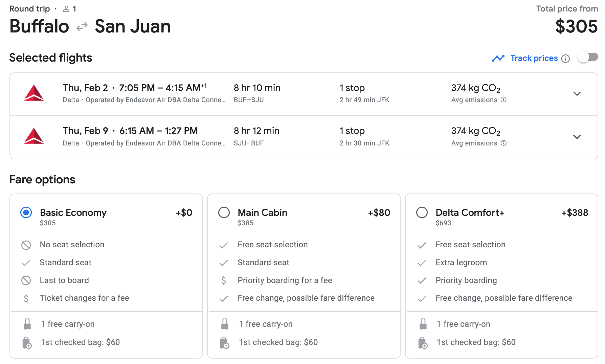
Task: Click the checked bag icon in Basic Economy
Action: click(x=27, y=343)
